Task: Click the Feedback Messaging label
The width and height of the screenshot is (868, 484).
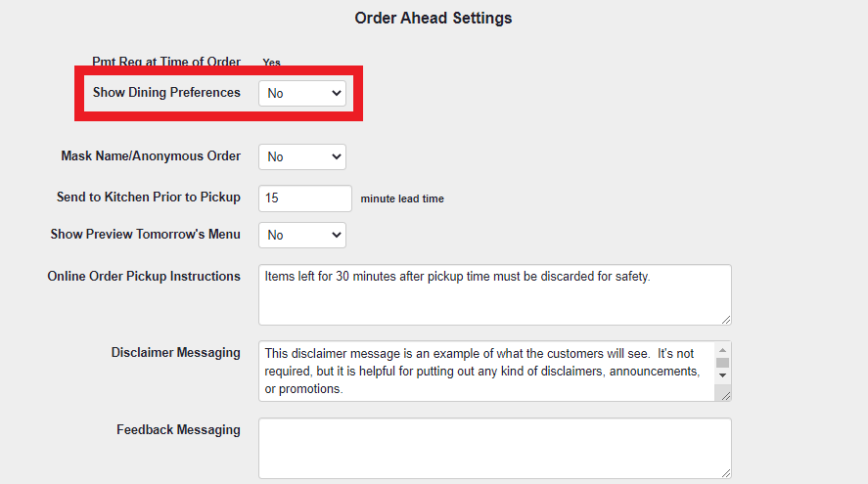Action: click(178, 429)
